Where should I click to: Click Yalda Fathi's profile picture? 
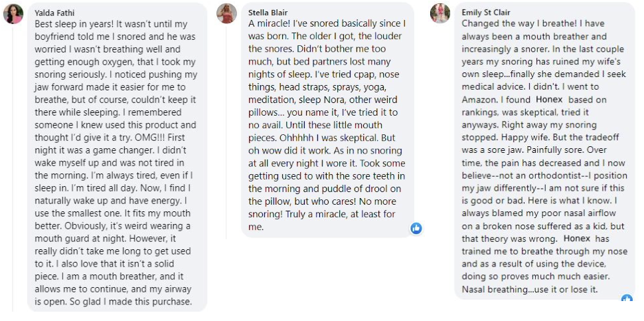[13, 13]
